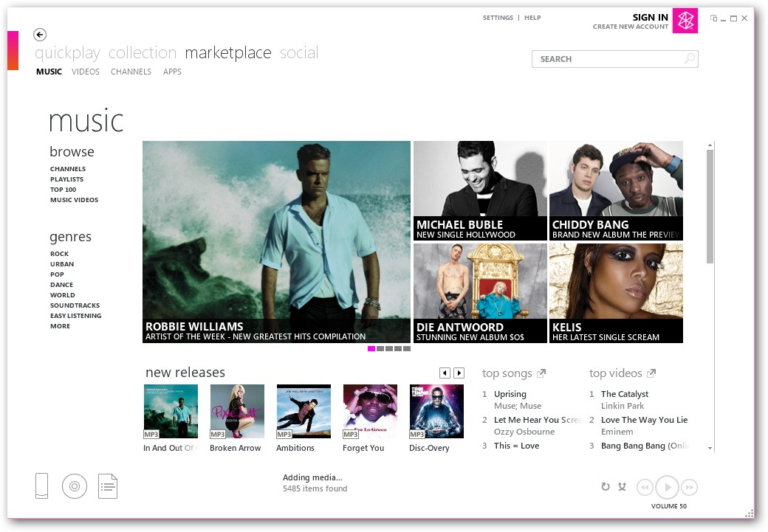The height and width of the screenshot is (532, 768).
Task: Open In And Out Of album cover
Action: [x=171, y=411]
